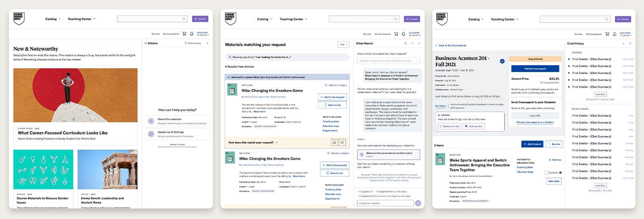The image size is (644, 219).
Task: Click the 'or type your request' chat input
Action: coord(386,203)
